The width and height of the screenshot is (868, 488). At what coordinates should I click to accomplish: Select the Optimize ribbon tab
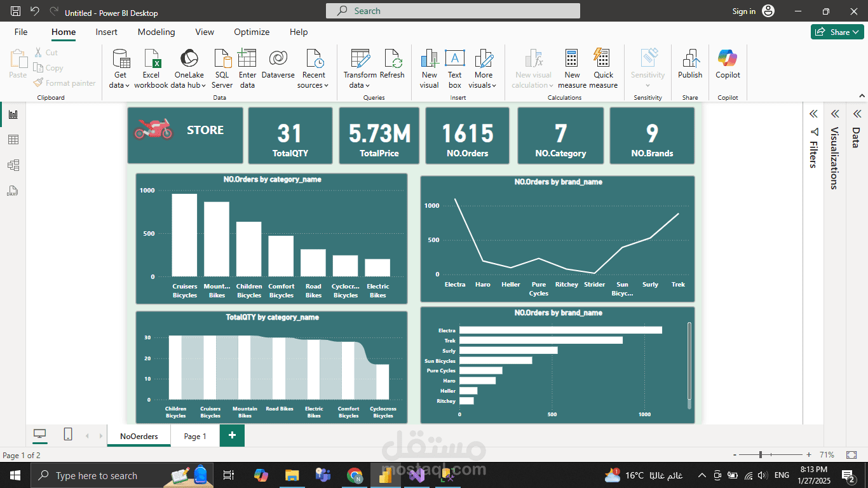pyautogui.click(x=252, y=32)
